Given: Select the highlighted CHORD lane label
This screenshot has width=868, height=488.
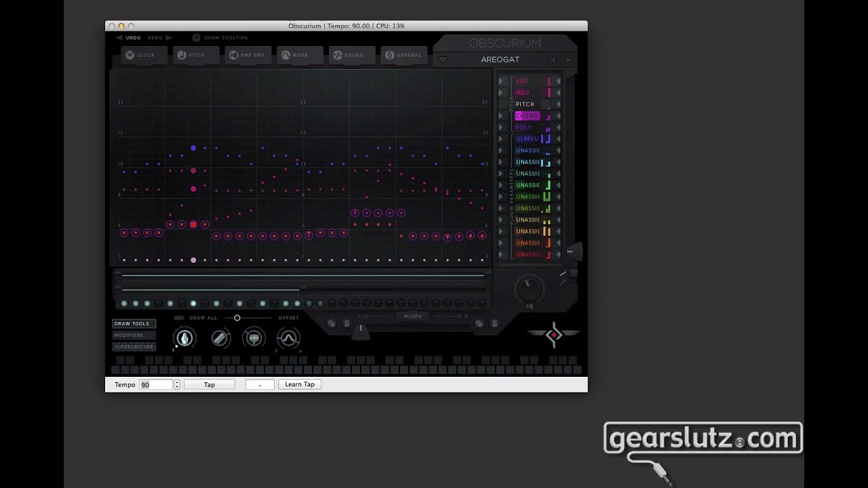Looking at the screenshot, I should (527, 116).
